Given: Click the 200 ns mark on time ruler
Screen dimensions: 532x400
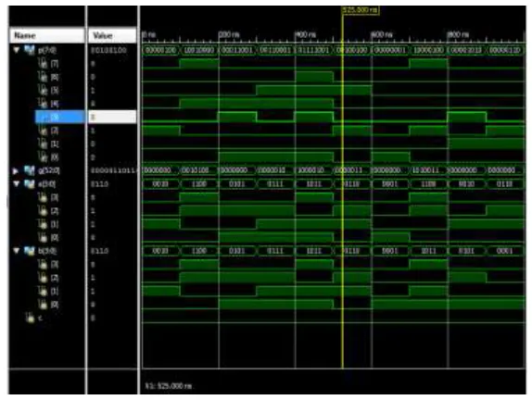Looking at the screenshot, I should click(229, 35).
